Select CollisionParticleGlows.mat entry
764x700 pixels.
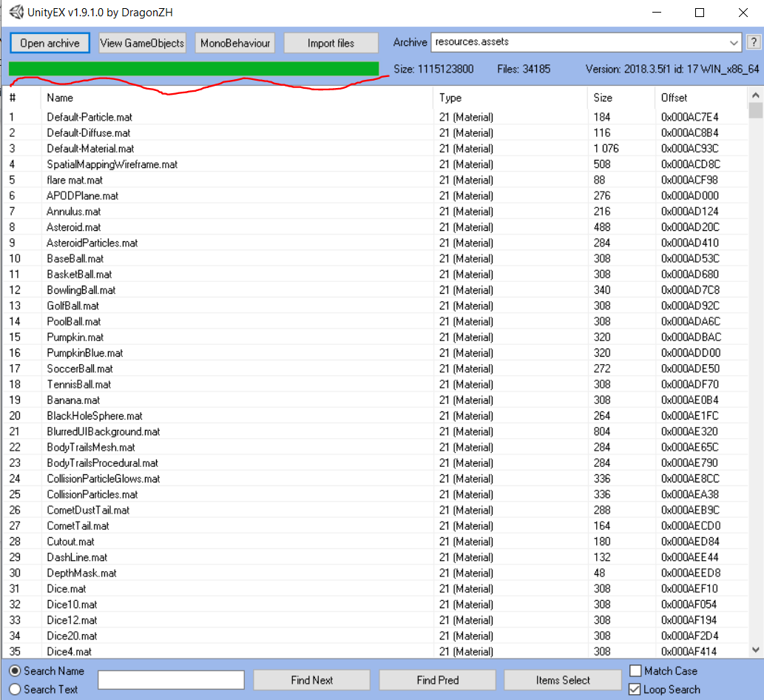pyautogui.click(x=376, y=479)
